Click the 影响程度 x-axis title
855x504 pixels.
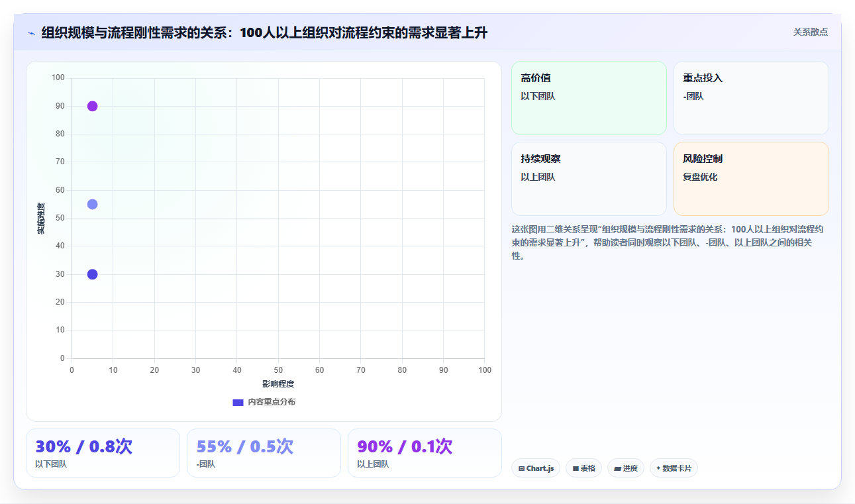point(278,384)
